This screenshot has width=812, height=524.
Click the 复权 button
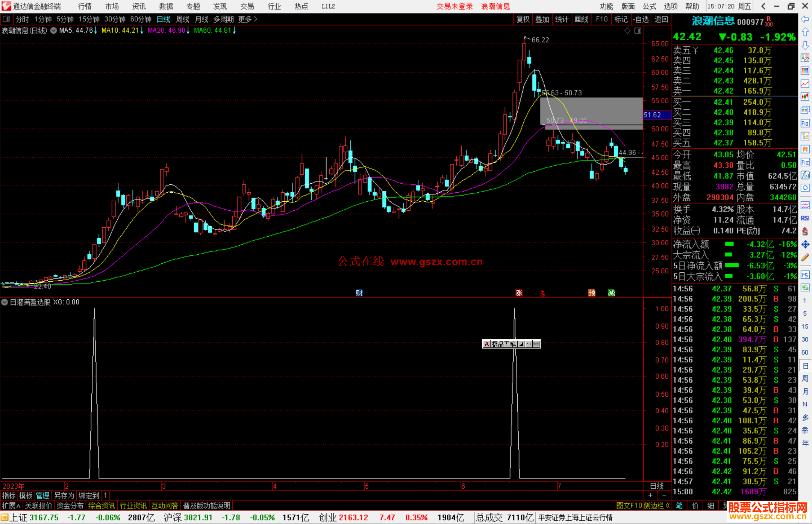tap(523, 19)
